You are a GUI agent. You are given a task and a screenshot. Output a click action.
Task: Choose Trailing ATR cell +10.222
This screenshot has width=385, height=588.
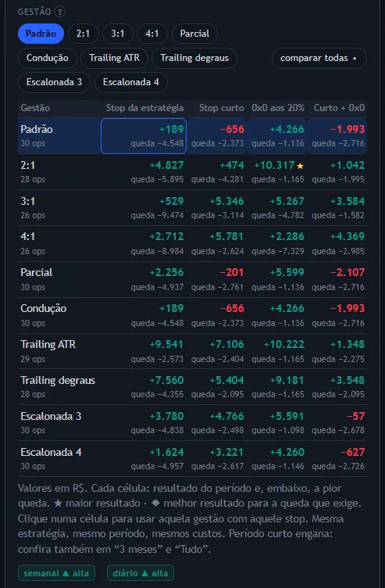click(277, 351)
